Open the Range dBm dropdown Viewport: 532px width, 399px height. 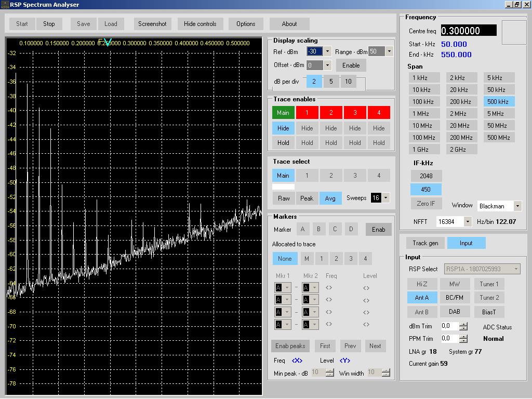(389, 51)
